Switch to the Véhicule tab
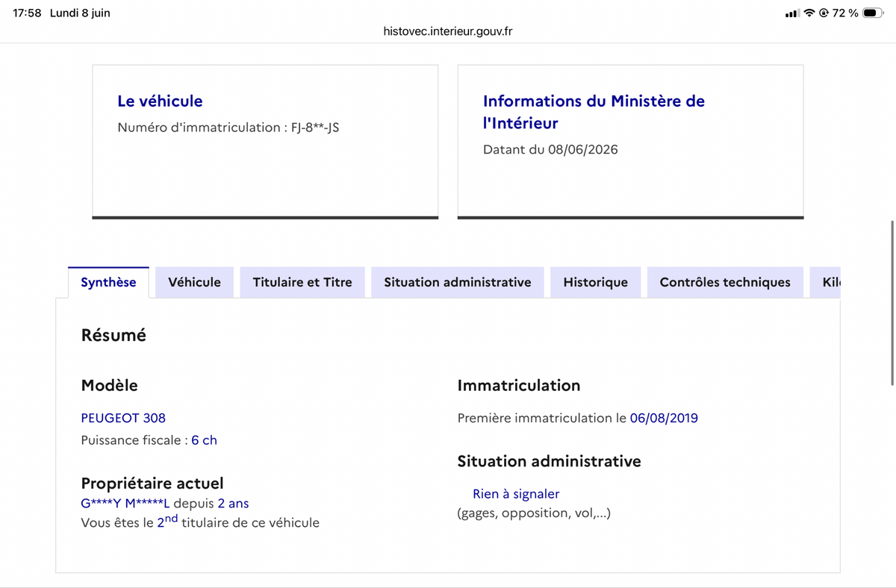The width and height of the screenshot is (896, 588). pyautogui.click(x=194, y=282)
